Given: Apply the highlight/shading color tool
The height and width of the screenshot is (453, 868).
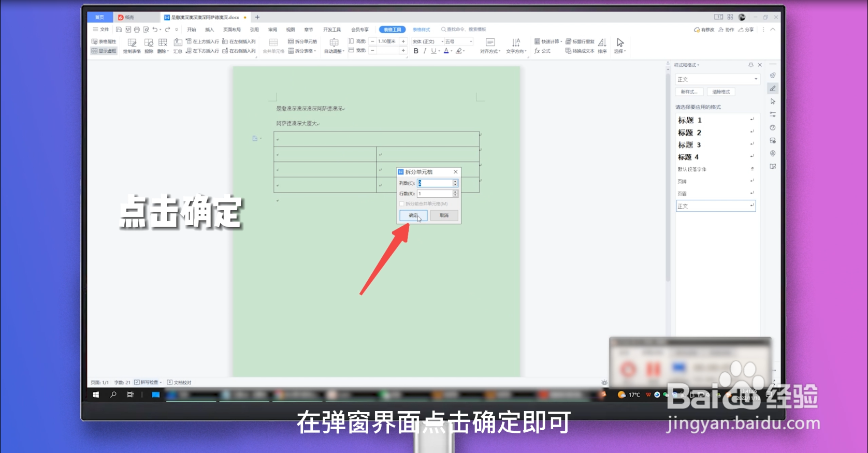Looking at the screenshot, I should pos(459,51).
